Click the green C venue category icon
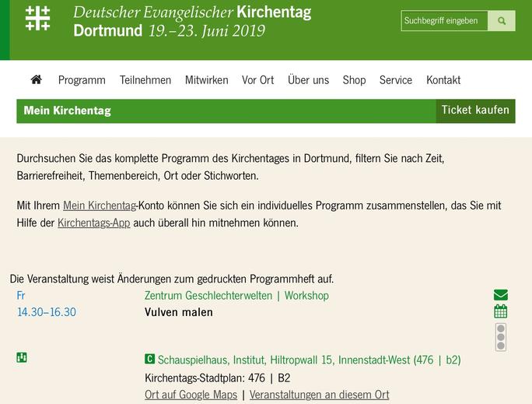532x404 pixels. click(x=149, y=359)
